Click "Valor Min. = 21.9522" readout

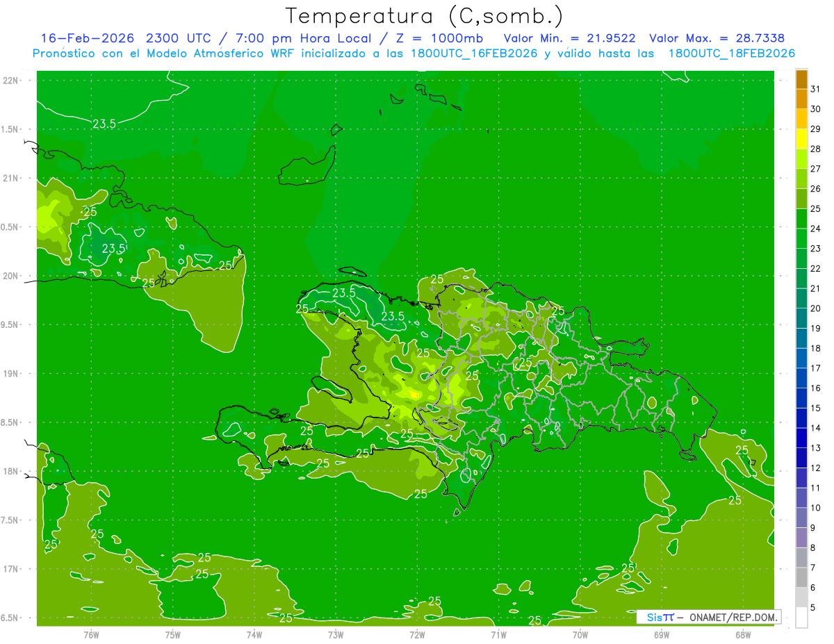[x=570, y=38]
